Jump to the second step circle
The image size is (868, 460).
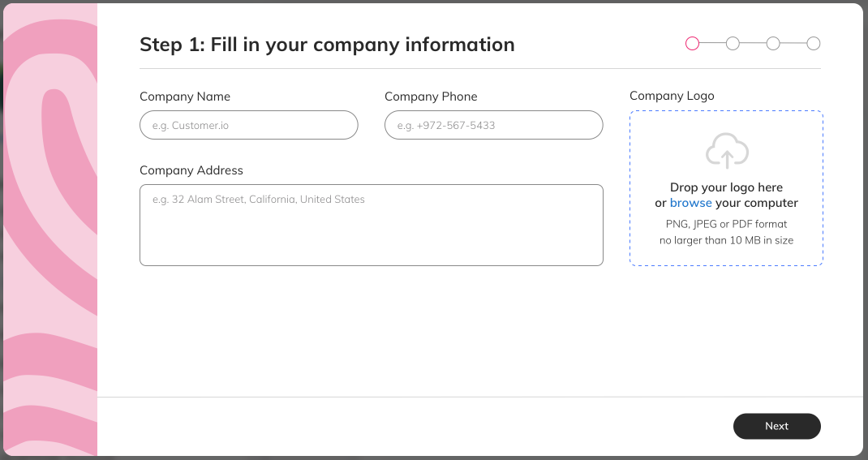tap(733, 43)
